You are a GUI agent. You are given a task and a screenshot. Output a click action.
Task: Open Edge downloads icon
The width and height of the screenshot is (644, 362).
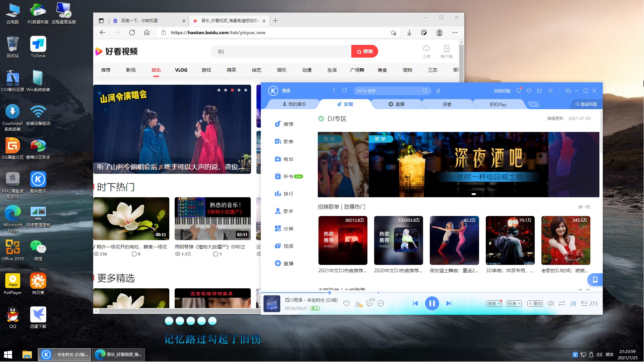click(409, 32)
